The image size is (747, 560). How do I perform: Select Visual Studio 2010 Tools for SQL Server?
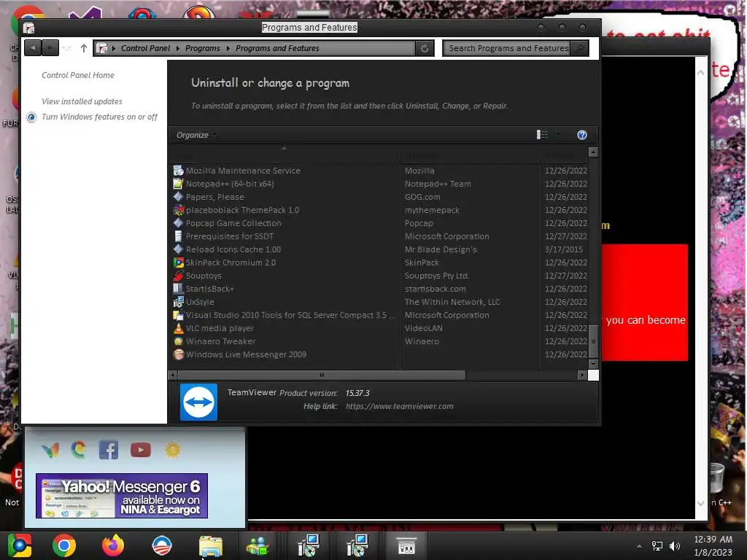pos(290,315)
